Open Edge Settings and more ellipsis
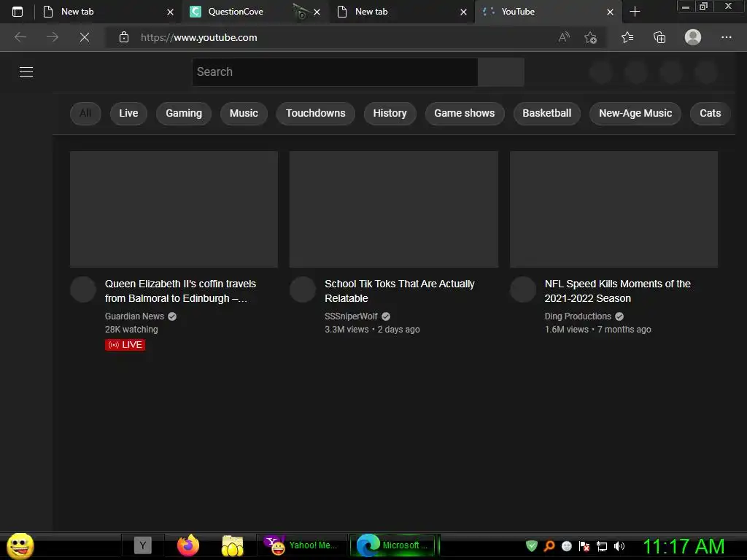747x560 pixels. click(726, 37)
